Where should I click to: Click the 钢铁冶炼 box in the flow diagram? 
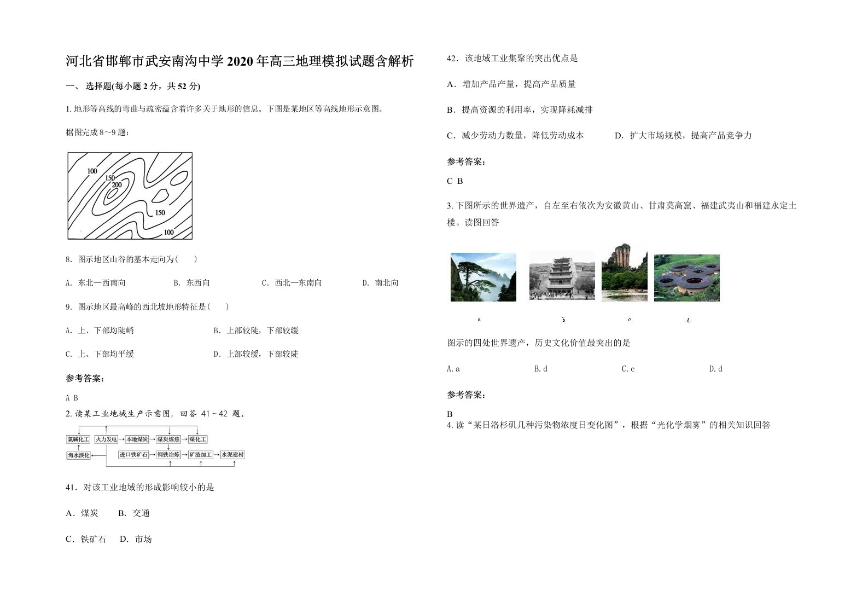pyautogui.click(x=168, y=455)
